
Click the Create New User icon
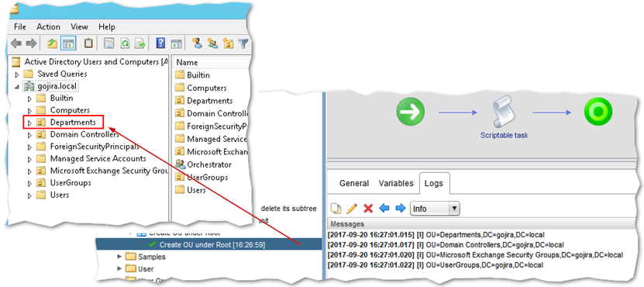pyautogui.click(x=197, y=43)
